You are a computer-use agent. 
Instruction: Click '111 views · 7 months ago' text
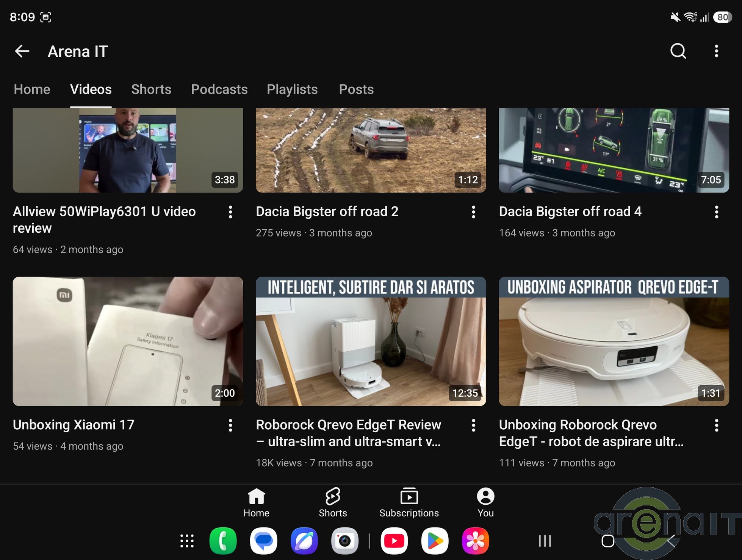pyautogui.click(x=557, y=463)
